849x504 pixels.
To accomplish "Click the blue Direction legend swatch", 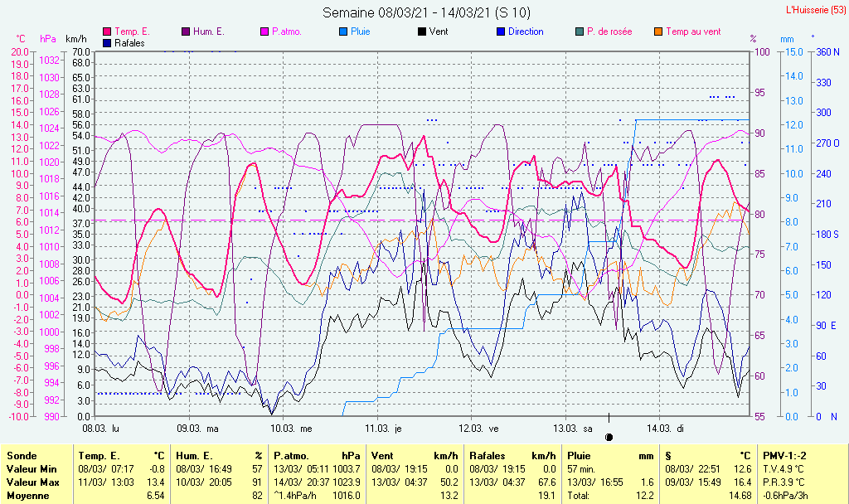I will point(501,32).
